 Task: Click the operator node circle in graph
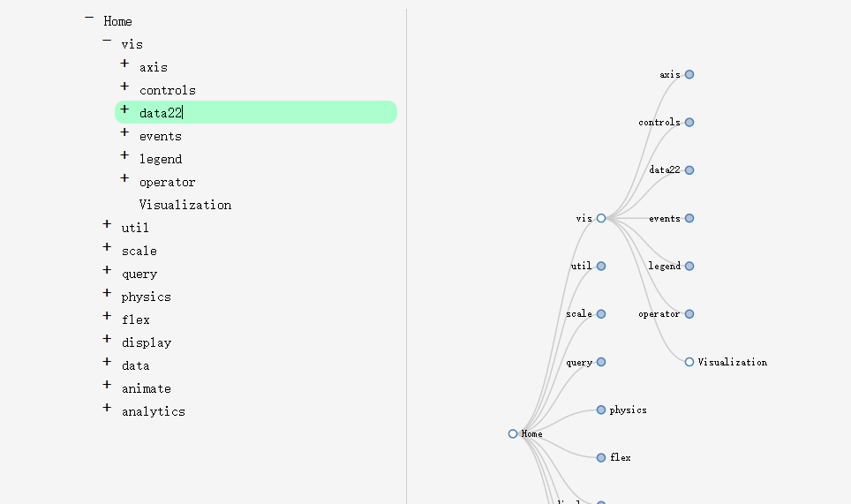[x=689, y=314]
